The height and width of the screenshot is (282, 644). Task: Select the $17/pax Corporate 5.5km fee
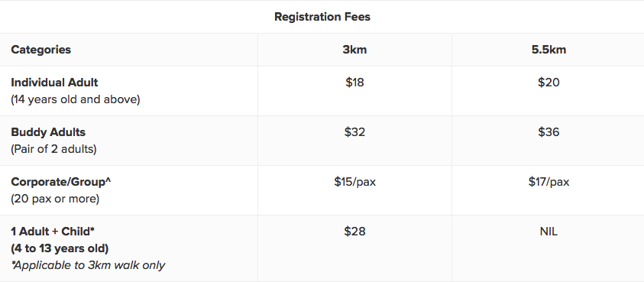pyautogui.click(x=549, y=182)
